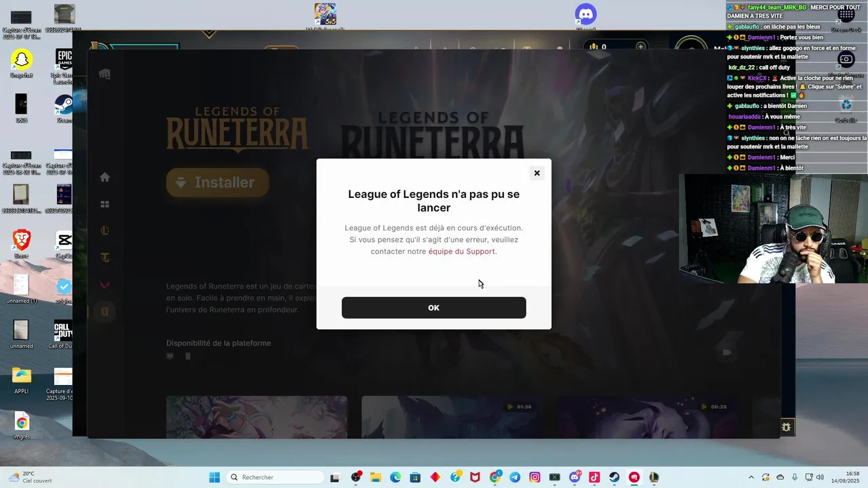This screenshot has height=488, width=868.
Task: Play the video thumbnail marked 01:38
Action: (452, 417)
